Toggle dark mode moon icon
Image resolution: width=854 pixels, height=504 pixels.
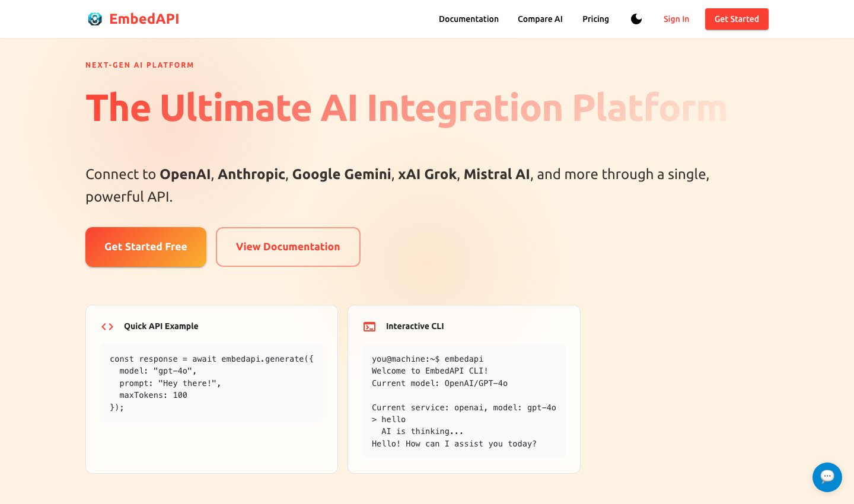(636, 19)
